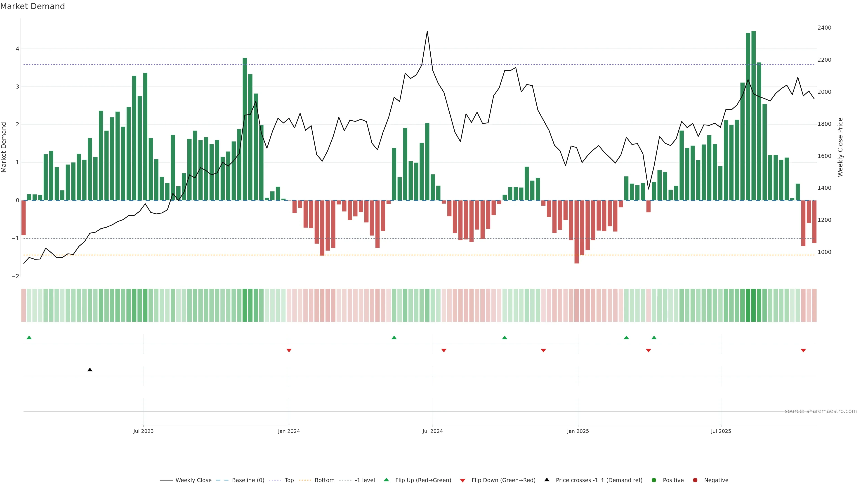Click the Weekly Close Price axis title
868x488 pixels.
point(840,147)
